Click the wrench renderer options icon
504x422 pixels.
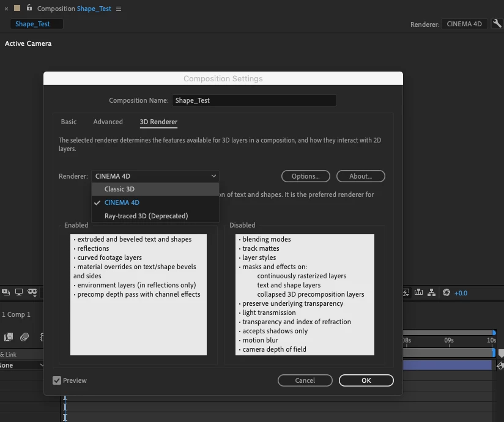(497, 23)
